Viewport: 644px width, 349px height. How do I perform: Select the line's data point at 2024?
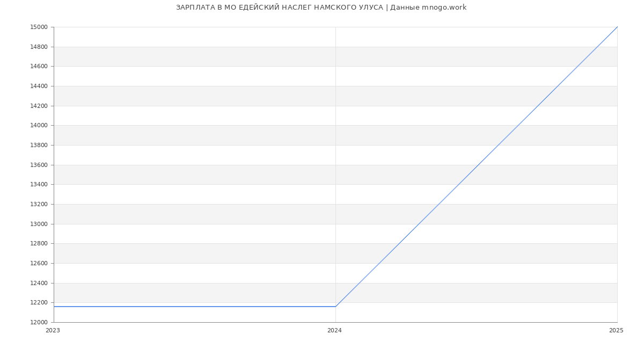(x=335, y=307)
